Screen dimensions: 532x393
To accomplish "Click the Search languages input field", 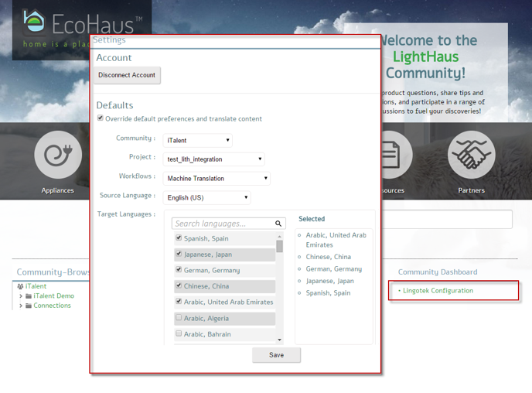I will 221,224.
